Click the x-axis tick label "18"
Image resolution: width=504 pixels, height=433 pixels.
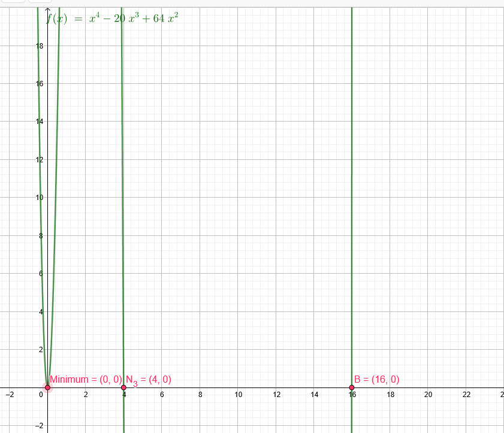tap(390, 395)
